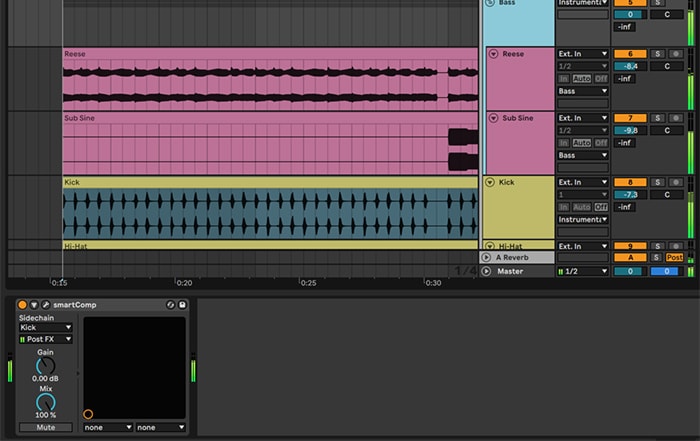Open the second none XY parameter dropdown

pyautogui.click(x=160, y=428)
